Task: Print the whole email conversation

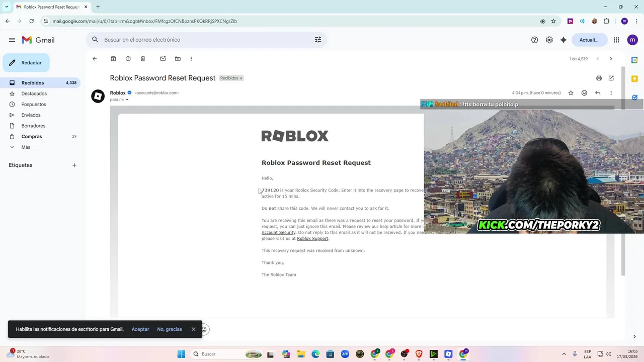Action: pos(599,78)
